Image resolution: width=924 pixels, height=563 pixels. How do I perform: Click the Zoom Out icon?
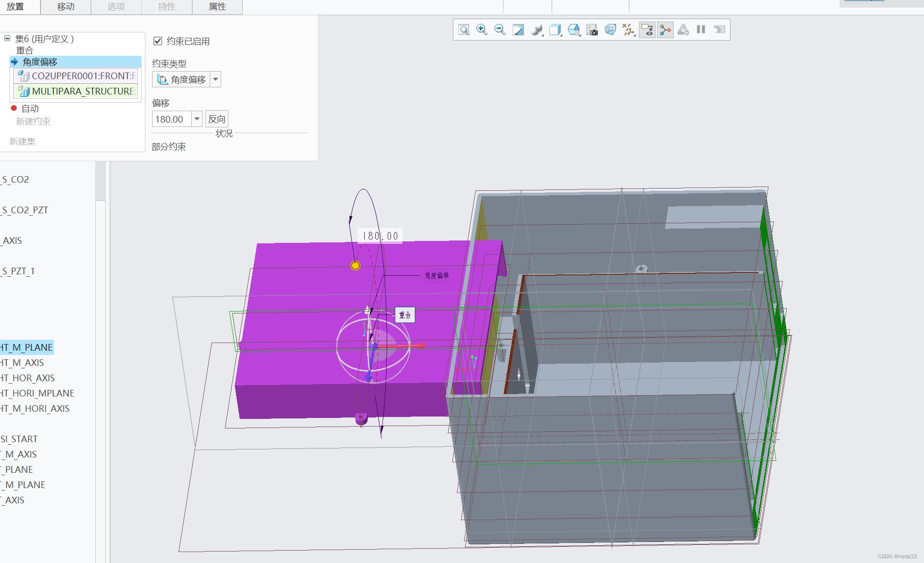pos(500,30)
